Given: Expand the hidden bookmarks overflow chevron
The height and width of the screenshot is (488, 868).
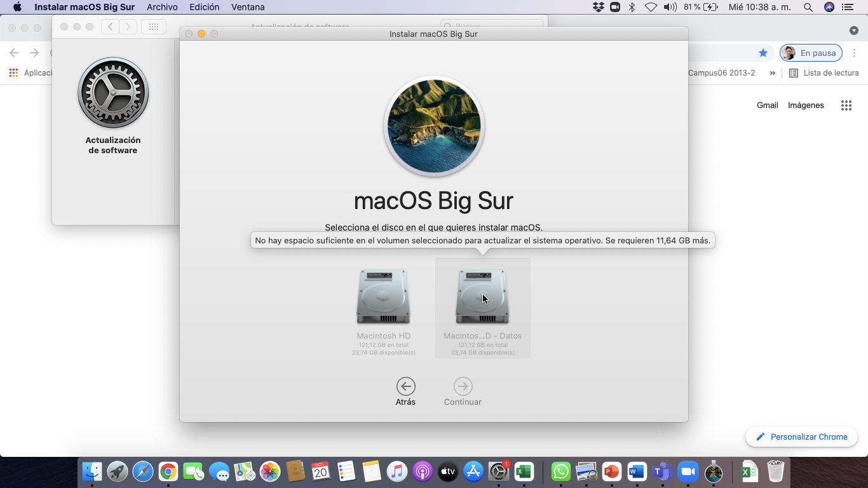Looking at the screenshot, I should click(x=773, y=73).
